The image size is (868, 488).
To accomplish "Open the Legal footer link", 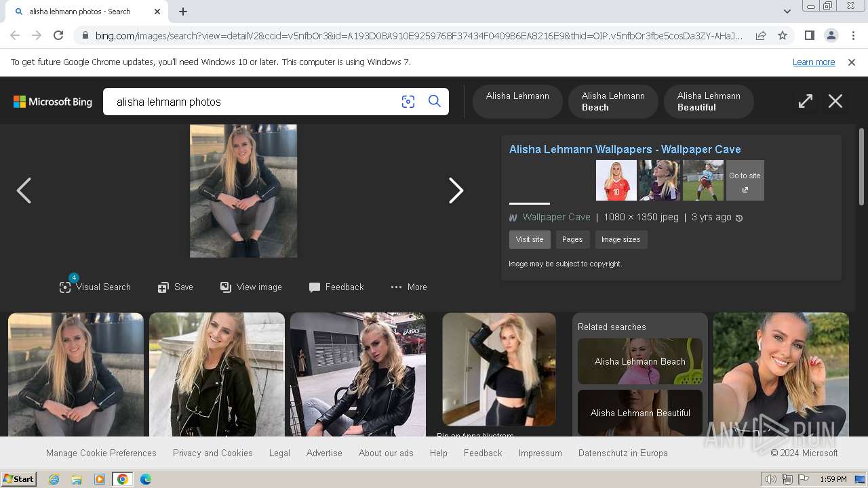I will 279,453.
